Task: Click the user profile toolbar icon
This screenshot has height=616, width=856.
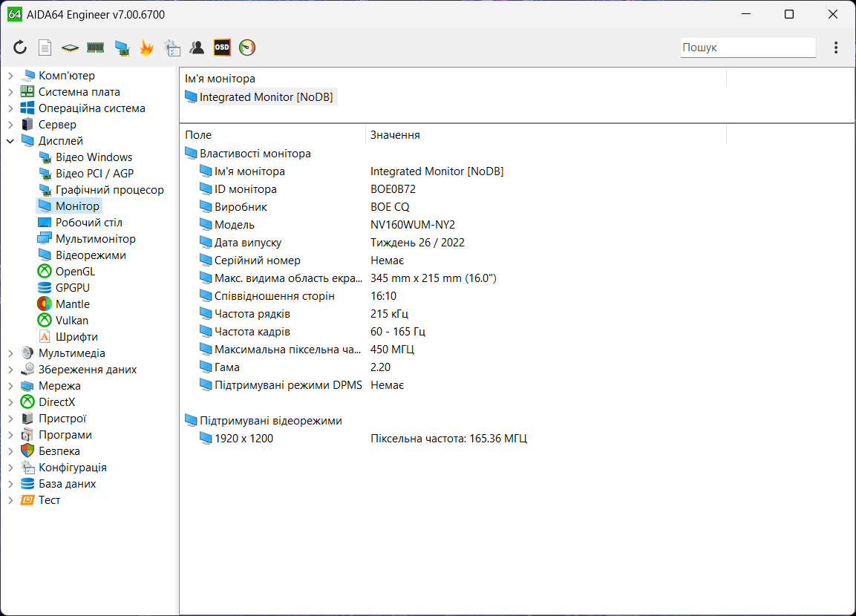Action: (x=197, y=47)
